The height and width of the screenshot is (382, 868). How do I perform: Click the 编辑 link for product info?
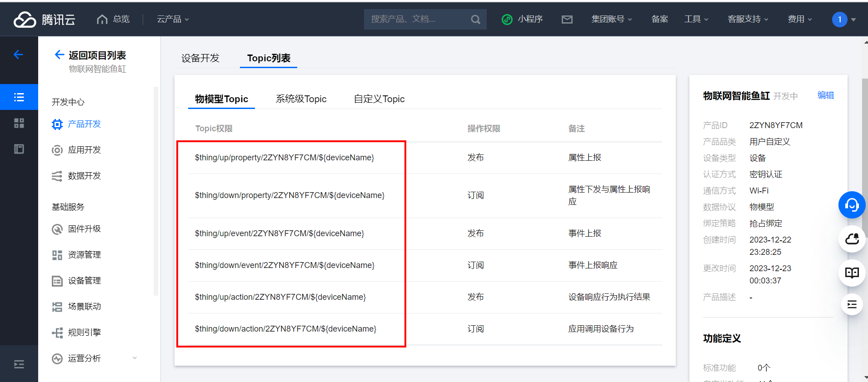pyautogui.click(x=825, y=95)
